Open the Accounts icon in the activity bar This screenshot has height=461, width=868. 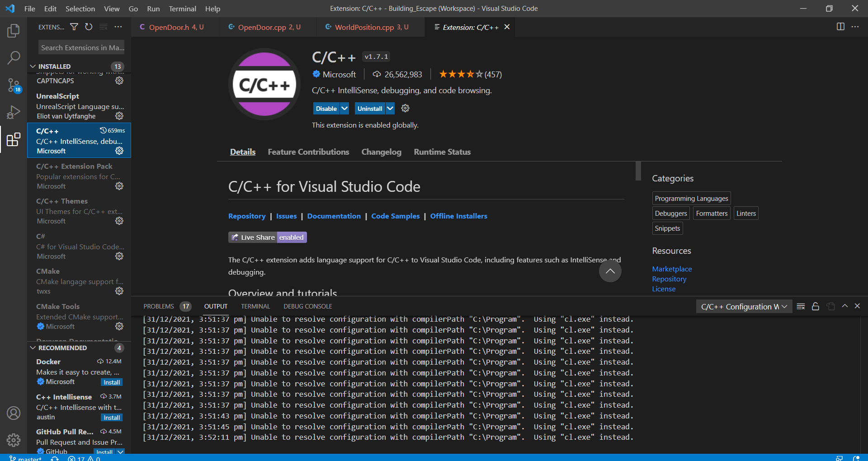[x=14, y=413]
